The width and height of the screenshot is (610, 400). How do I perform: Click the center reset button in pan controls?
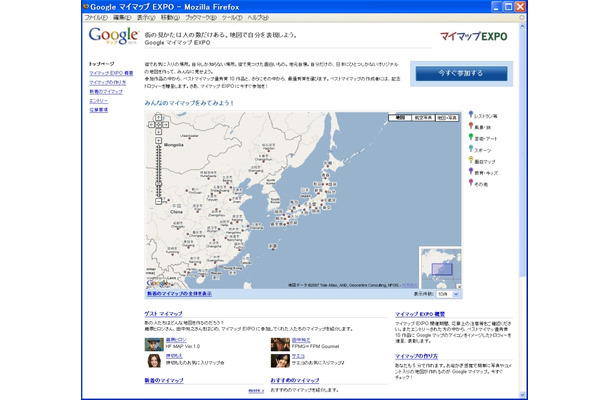(x=158, y=125)
